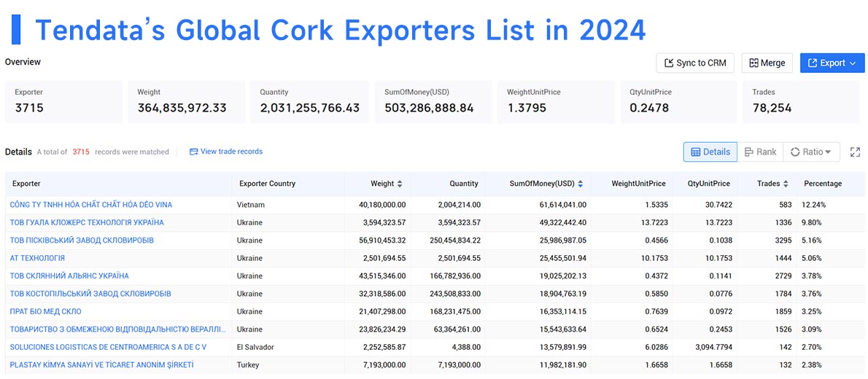Click the WeightUnitPrice 1.3795 overview card
This screenshot has width=868, height=379.
(556, 102)
